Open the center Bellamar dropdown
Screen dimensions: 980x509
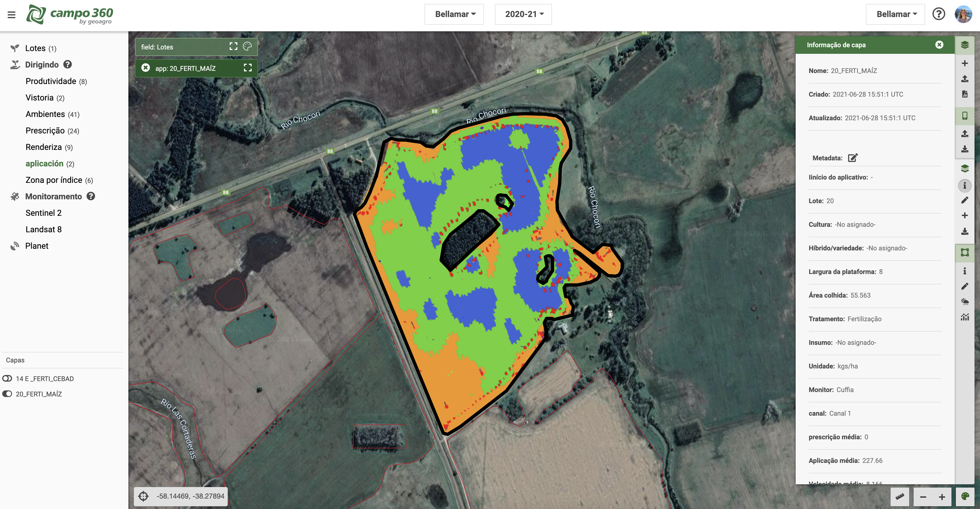(454, 14)
